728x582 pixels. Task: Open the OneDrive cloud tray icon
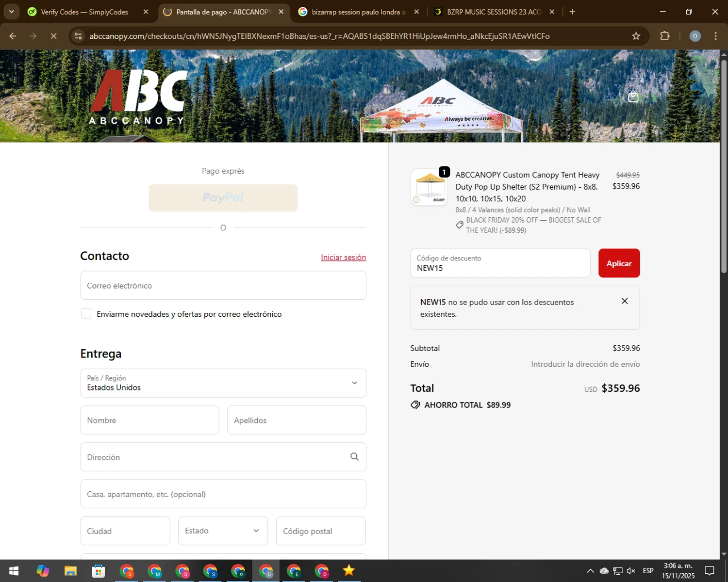pyautogui.click(x=604, y=571)
